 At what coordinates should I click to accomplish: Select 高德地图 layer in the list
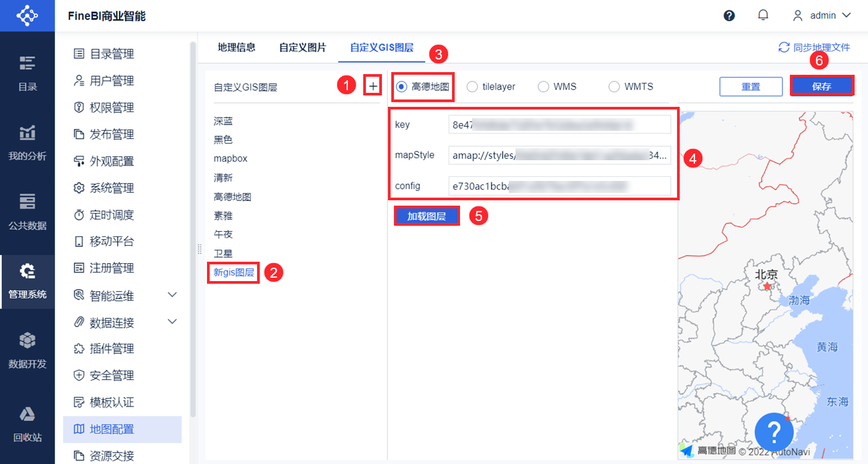(x=232, y=197)
